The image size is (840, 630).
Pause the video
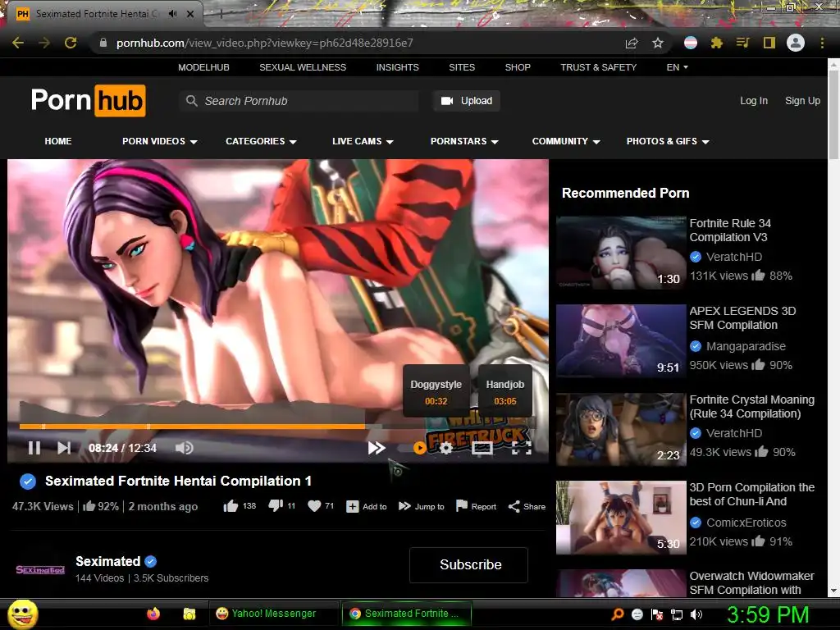tap(34, 448)
